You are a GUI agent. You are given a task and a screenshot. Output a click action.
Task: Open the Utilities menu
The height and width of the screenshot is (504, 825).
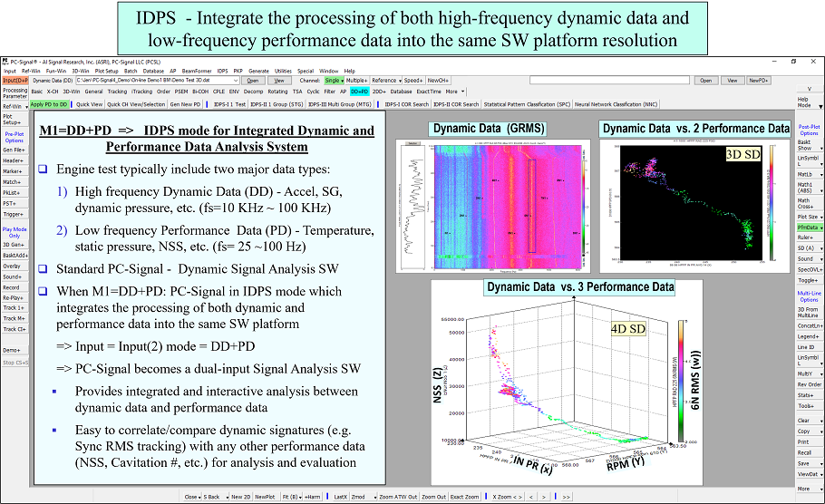[x=283, y=71]
